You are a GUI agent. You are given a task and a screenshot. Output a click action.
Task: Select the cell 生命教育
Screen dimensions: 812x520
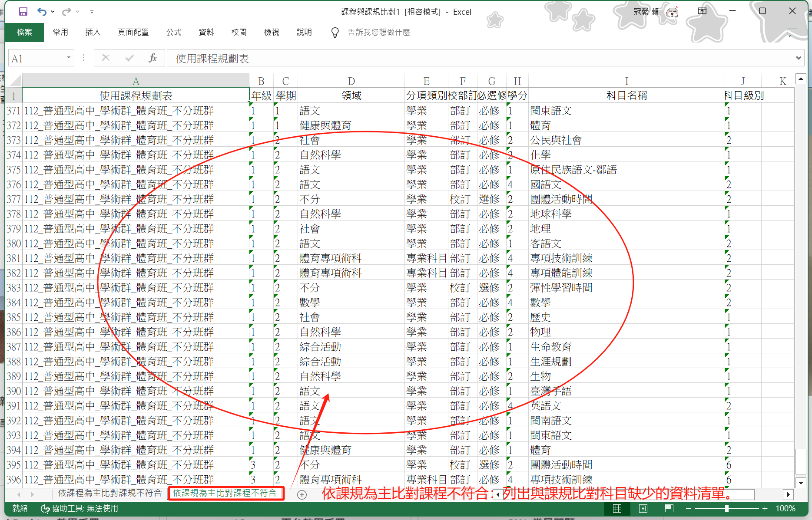pyautogui.click(x=626, y=347)
